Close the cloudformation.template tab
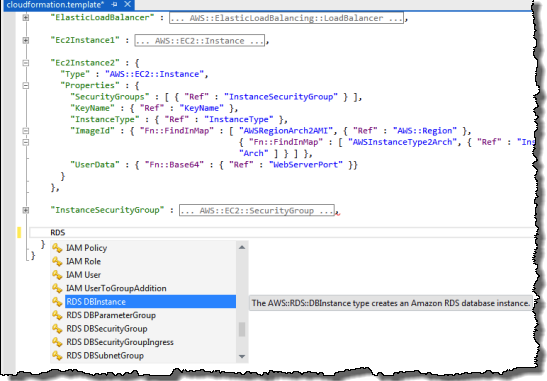 pos(128,4)
